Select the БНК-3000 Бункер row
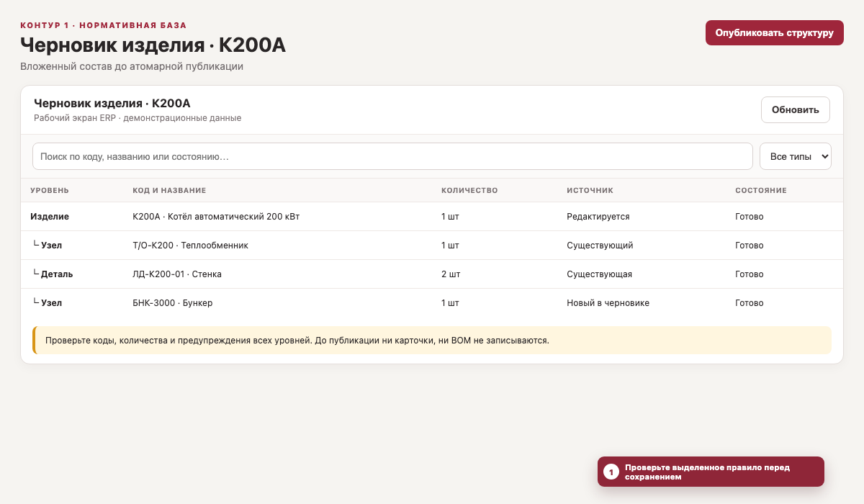 pyautogui.click(x=432, y=303)
